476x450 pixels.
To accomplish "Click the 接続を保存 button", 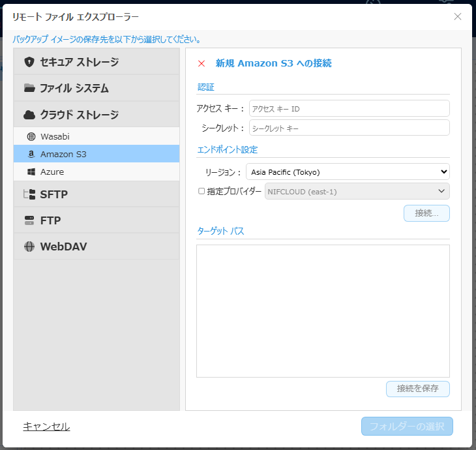I will tap(418, 389).
